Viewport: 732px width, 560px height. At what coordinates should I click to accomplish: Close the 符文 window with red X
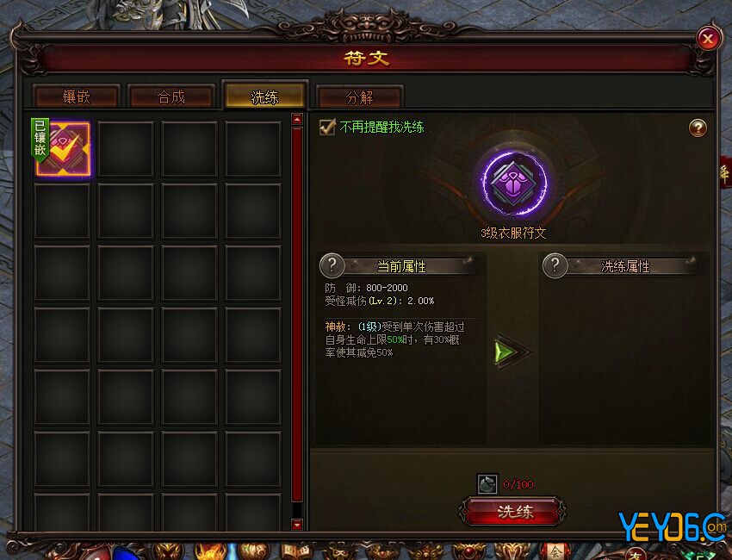[x=707, y=38]
